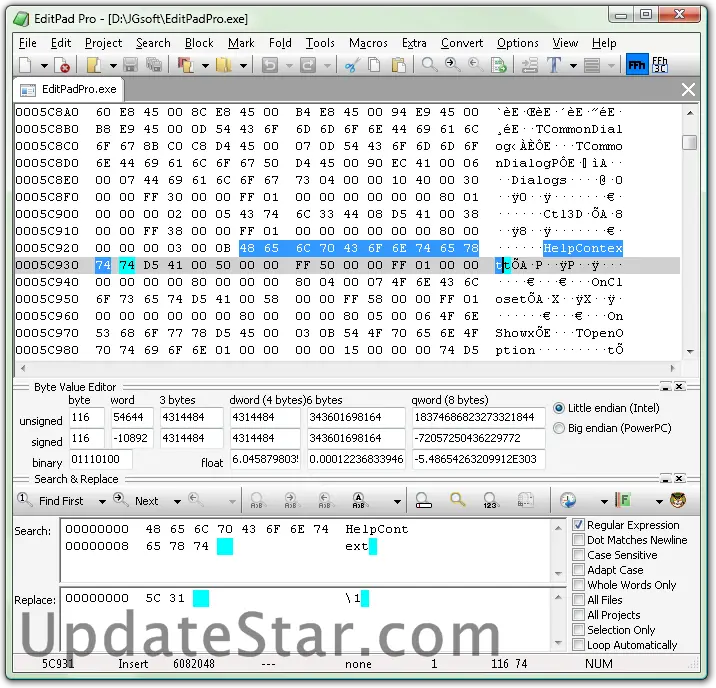Select Little endian (Intel) radio button
This screenshot has width=716, height=688.
point(558,408)
